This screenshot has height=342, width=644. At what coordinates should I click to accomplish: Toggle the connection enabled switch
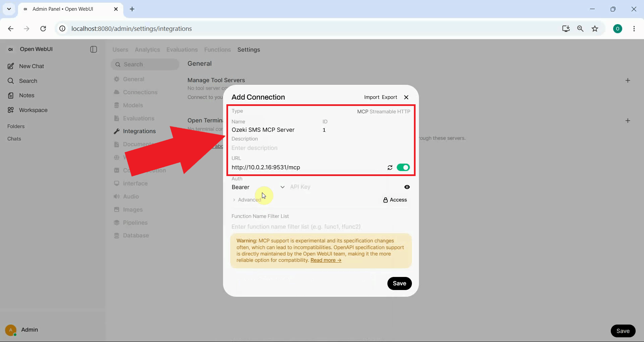(403, 167)
